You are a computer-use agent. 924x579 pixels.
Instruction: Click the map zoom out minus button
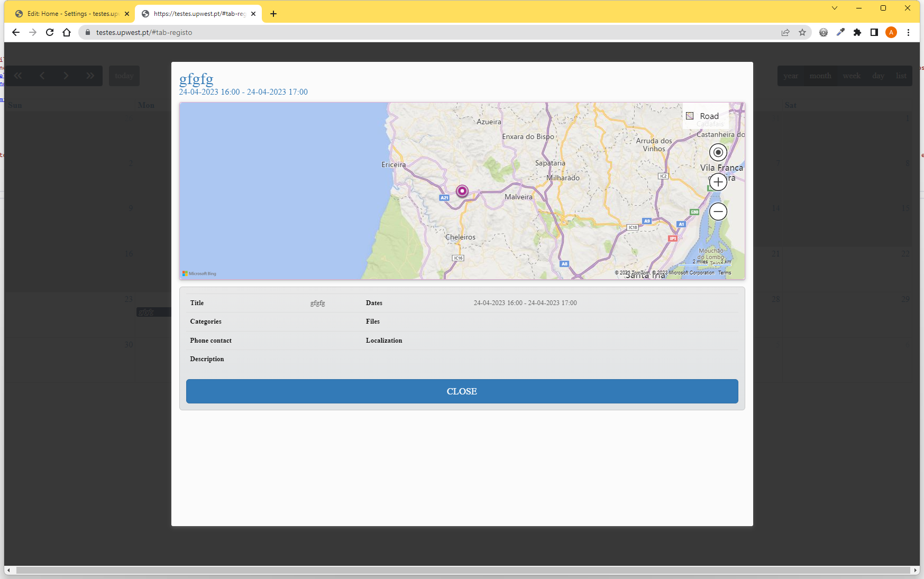(x=718, y=212)
